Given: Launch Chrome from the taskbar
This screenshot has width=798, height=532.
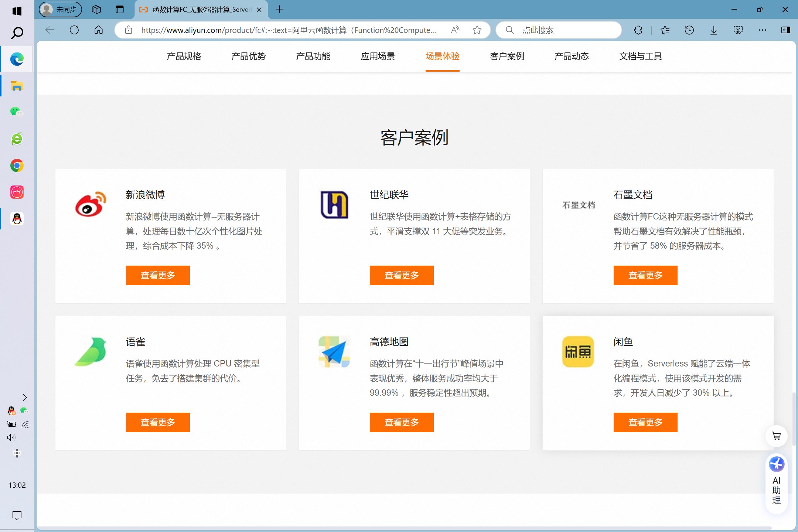Looking at the screenshot, I should [x=17, y=166].
